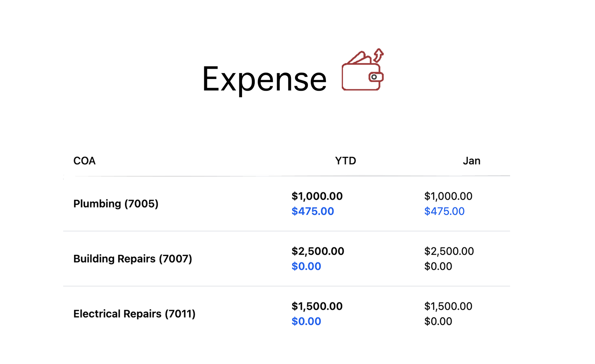Select Plumbing YTD budget $1,000.00 bold
The width and height of the screenshot is (595, 364).
[x=317, y=196]
